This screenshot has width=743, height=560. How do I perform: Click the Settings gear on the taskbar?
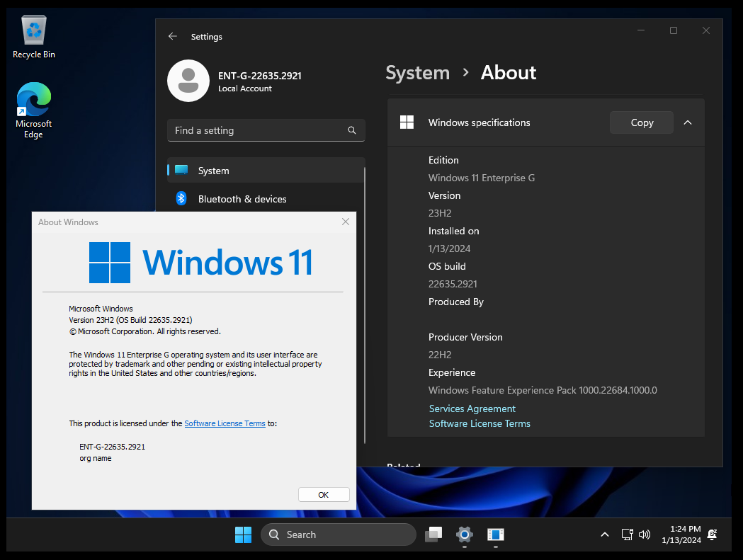(465, 535)
